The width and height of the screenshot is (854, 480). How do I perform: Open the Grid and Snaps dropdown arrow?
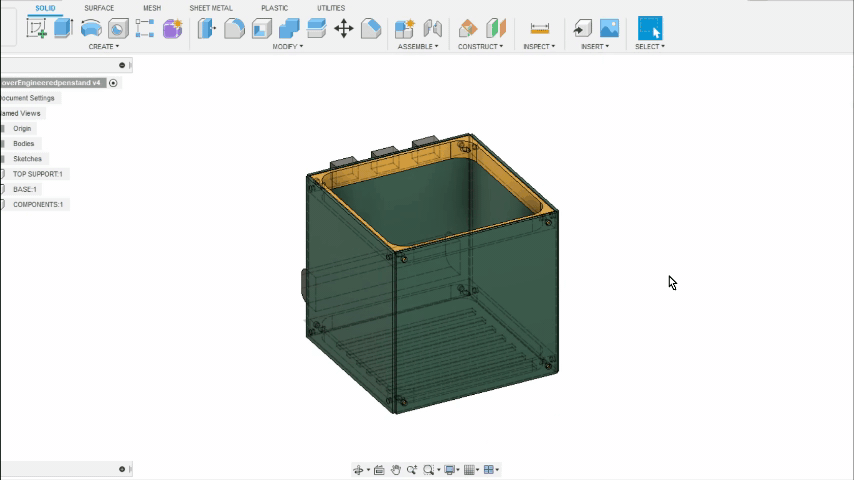pos(478,470)
